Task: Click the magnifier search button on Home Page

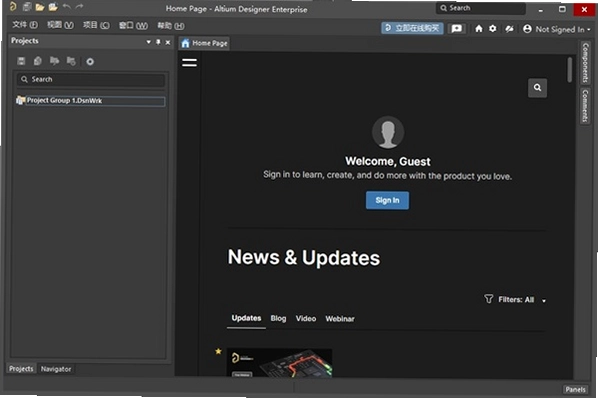Action: click(537, 88)
